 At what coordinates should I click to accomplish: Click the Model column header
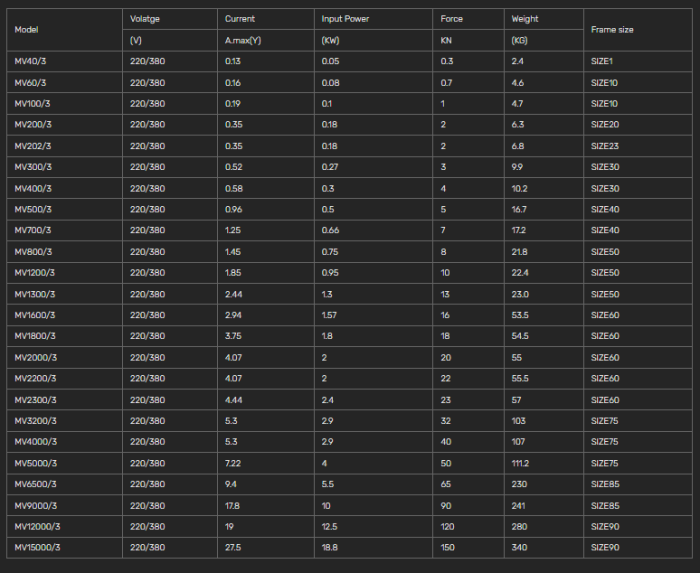(26, 30)
